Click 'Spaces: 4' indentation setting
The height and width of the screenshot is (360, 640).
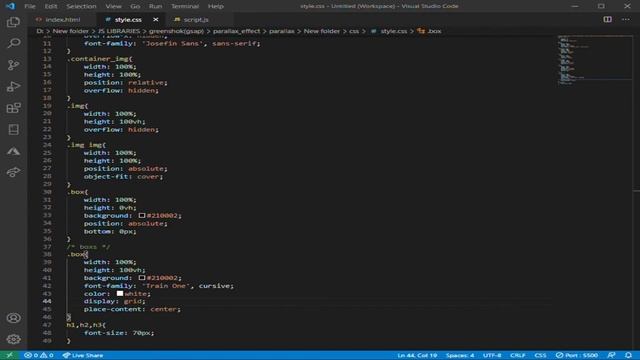click(460, 355)
